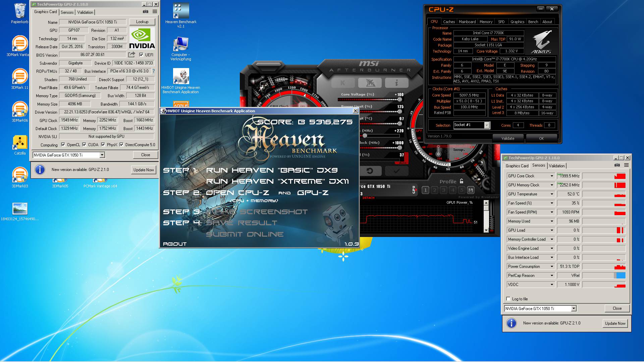Click scroll down arrow on Afterburner graph
Screen dimensions: 644x362
click(x=486, y=230)
